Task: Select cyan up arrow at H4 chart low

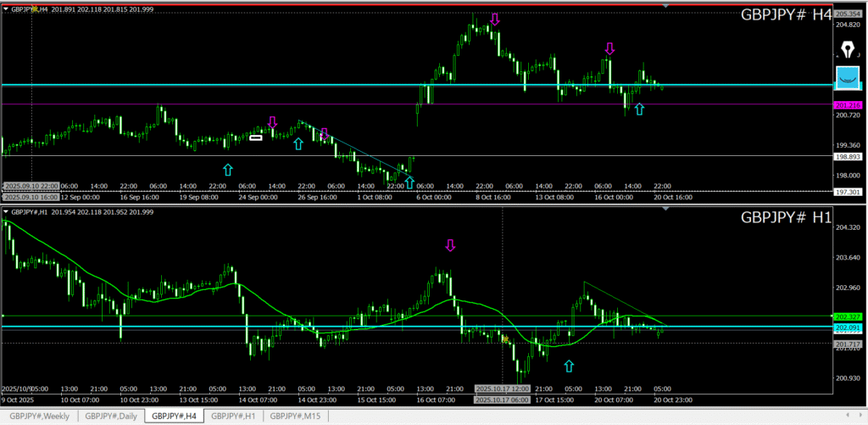Action: click(409, 182)
